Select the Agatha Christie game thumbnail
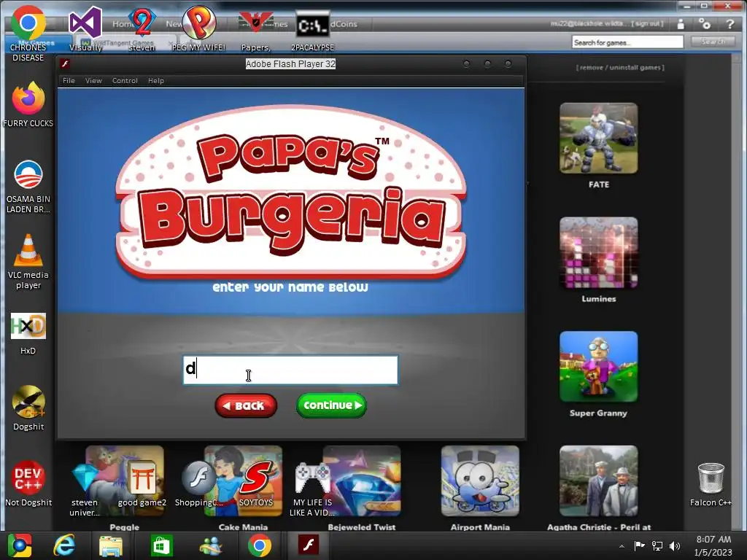This screenshot has width=747, height=560. coord(599,481)
